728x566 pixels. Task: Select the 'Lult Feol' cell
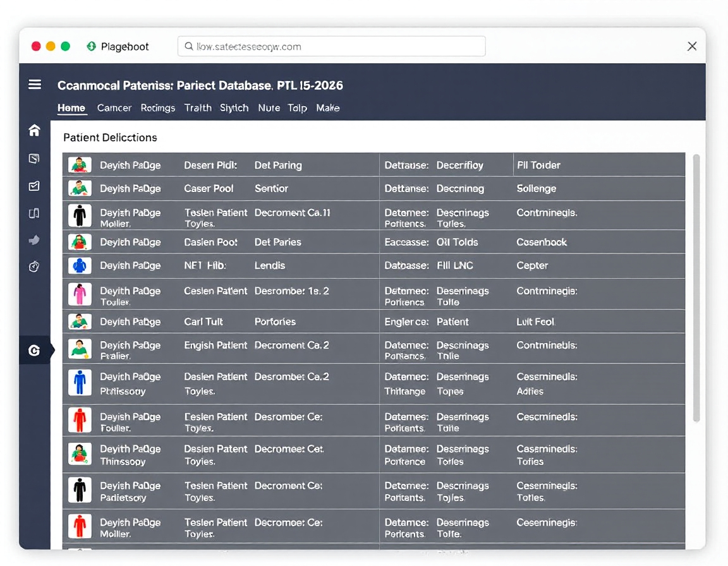(536, 322)
